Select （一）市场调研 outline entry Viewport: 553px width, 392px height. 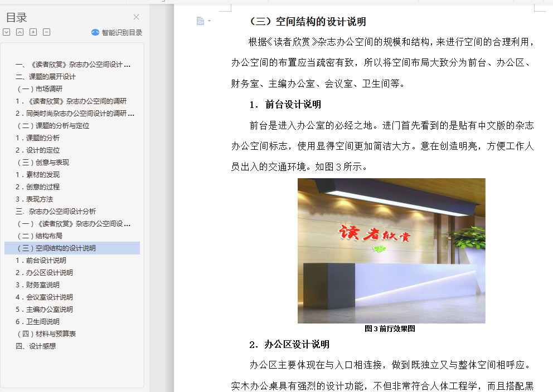[40, 89]
